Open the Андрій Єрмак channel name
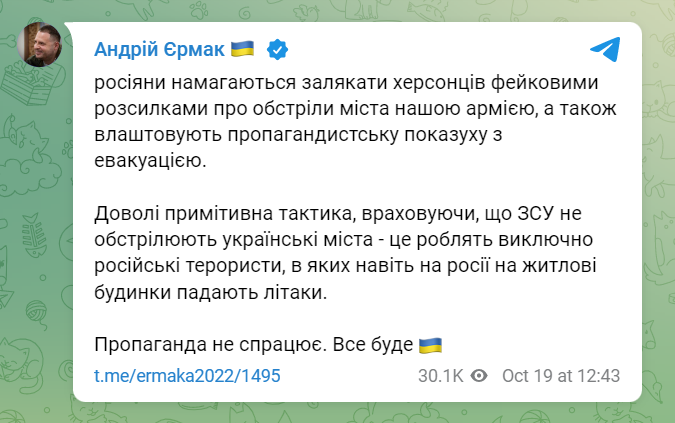This screenshot has width=675, height=423. click(157, 48)
